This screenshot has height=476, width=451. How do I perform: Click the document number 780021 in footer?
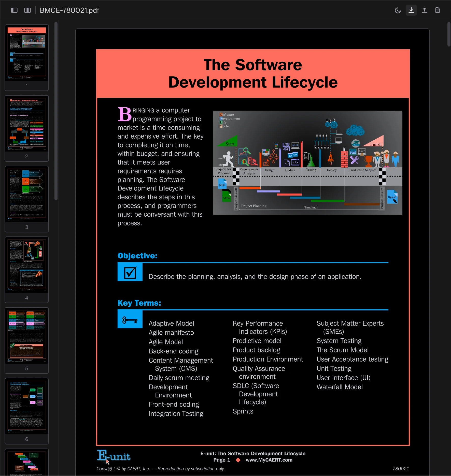tap(401, 469)
